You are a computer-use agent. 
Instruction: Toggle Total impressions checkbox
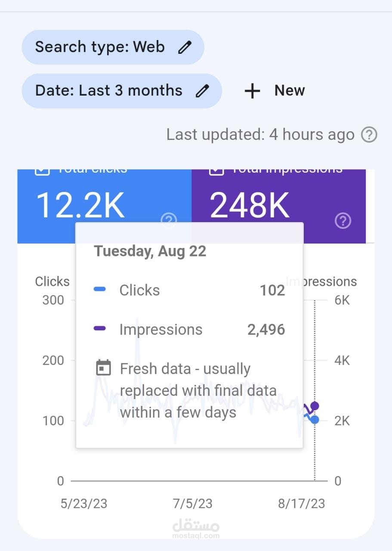click(216, 170)
